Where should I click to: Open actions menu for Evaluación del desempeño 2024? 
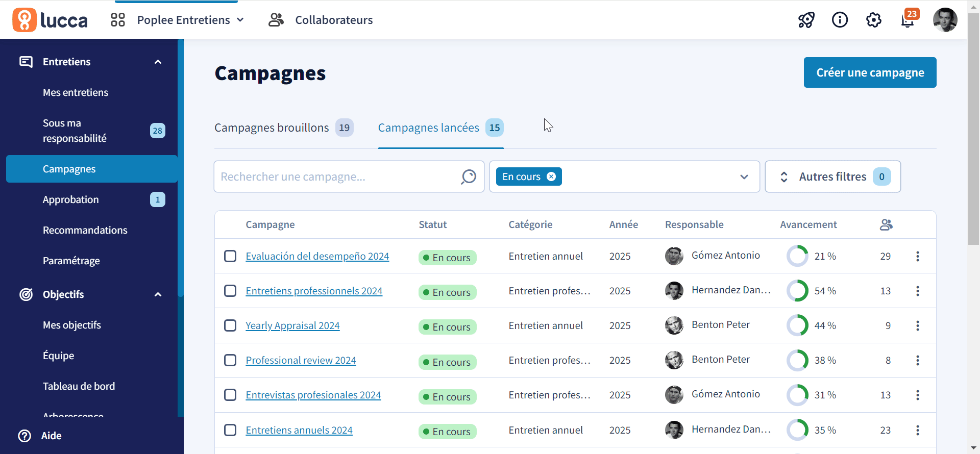[918, 256]
